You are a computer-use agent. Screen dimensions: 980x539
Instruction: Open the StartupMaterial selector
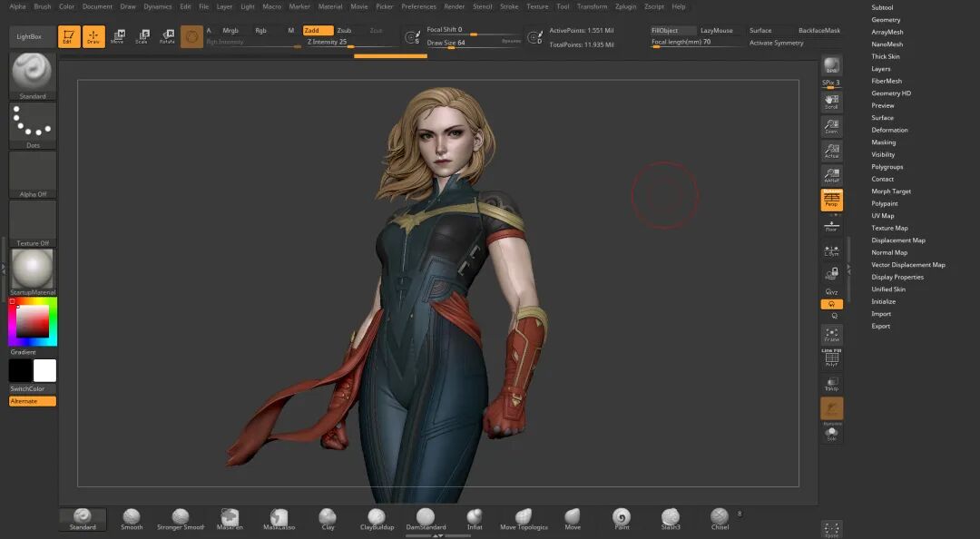click(33, 272)
